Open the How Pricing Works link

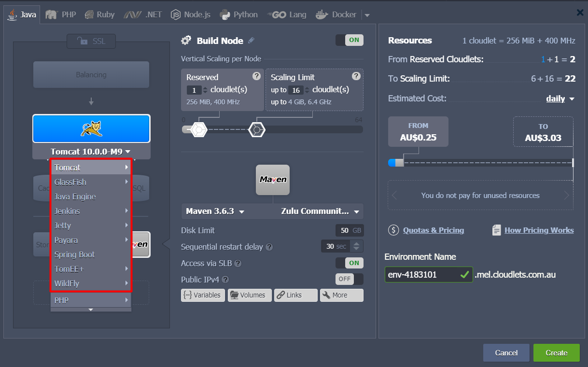(539, 230)
